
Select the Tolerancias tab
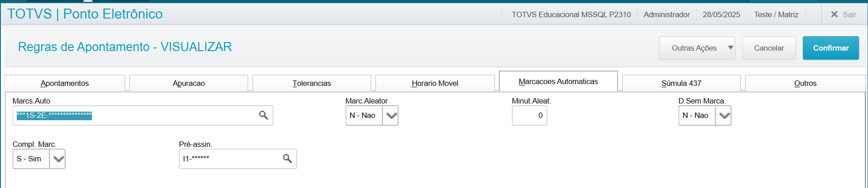tap(312, 83)
